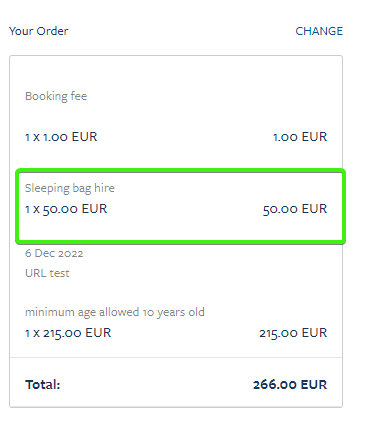Click the green border of highlighted row
The height and width of the screenshot is (436, 367).
pyautogui.click(x=180, y=171)
